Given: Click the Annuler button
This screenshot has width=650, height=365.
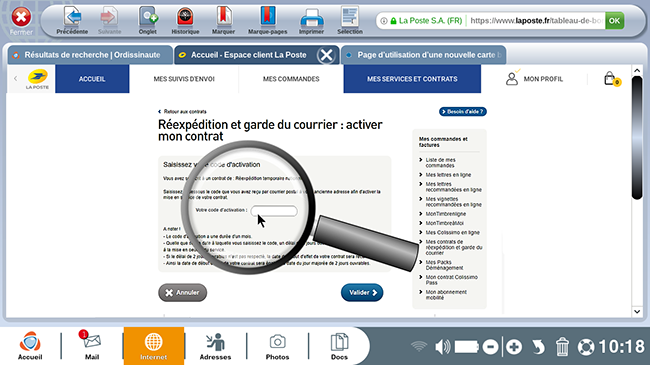Looking at the screenshot, I should tap(182, 292).
